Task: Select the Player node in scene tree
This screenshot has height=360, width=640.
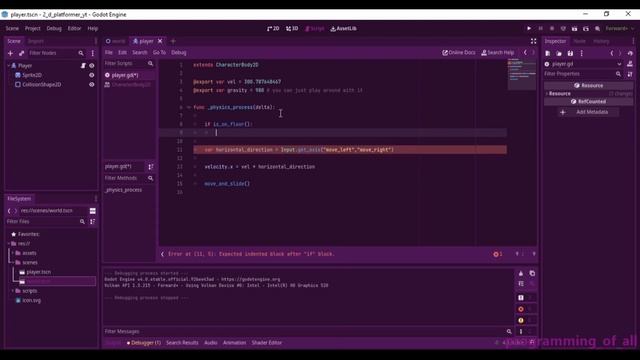Action: click(25, 66)
